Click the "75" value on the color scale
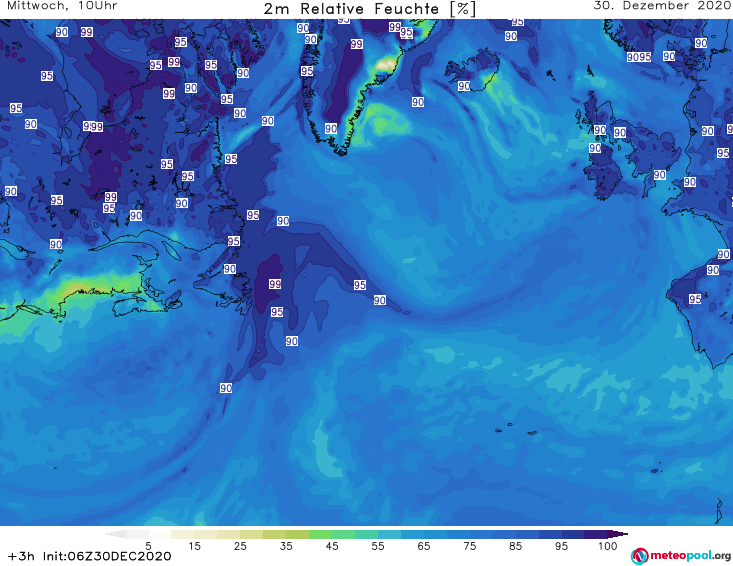Image resolution: width=733 pixels, height=566 pixels. (x=469, y=546)
